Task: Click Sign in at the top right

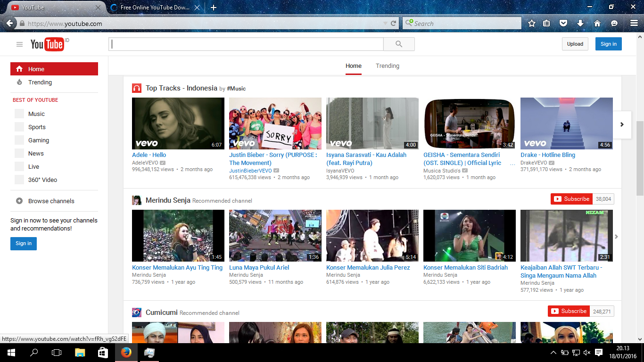Action: 609,44
